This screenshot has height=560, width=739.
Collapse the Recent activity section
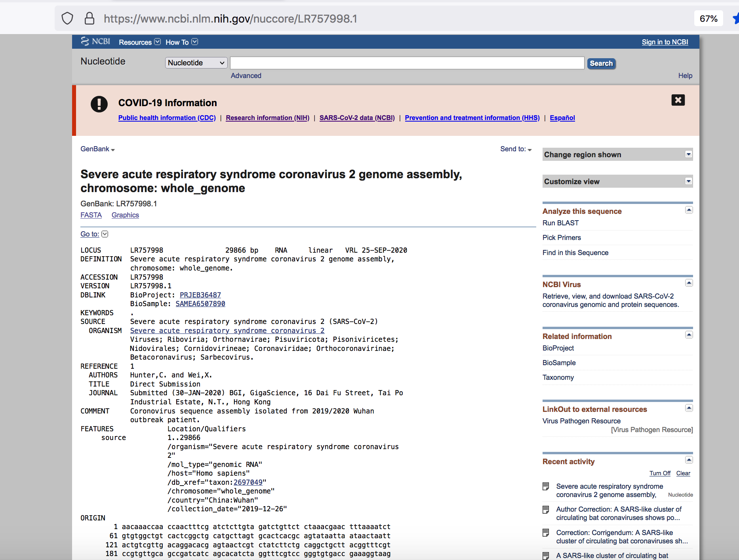tap(689, 460)
